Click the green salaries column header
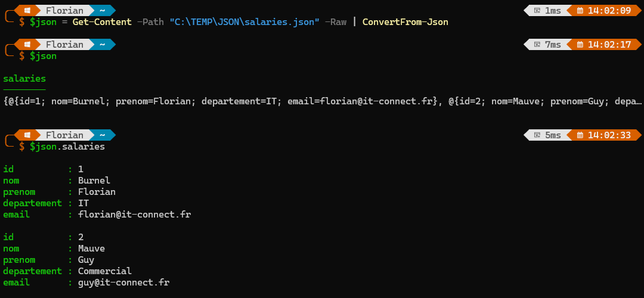 [24, 79]
